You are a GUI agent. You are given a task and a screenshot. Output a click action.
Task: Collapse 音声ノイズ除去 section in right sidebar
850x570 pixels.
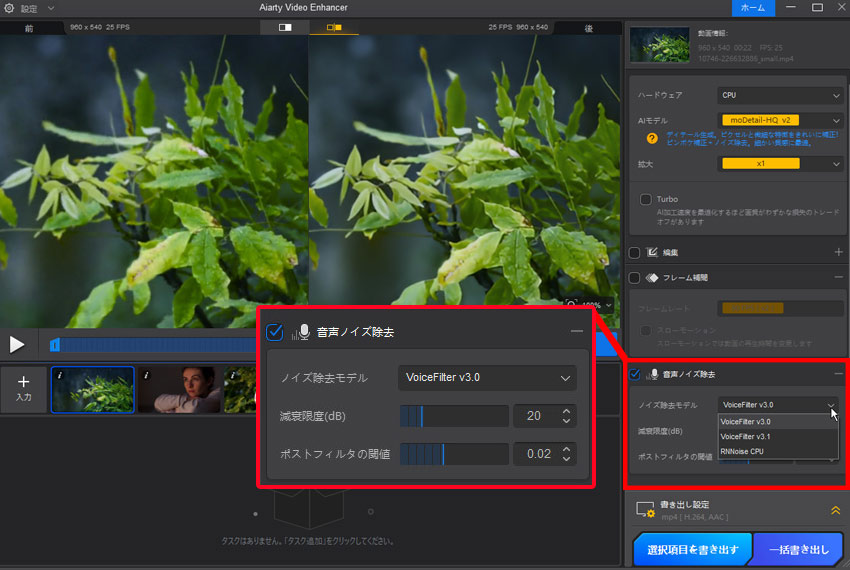tap(838, 374)
